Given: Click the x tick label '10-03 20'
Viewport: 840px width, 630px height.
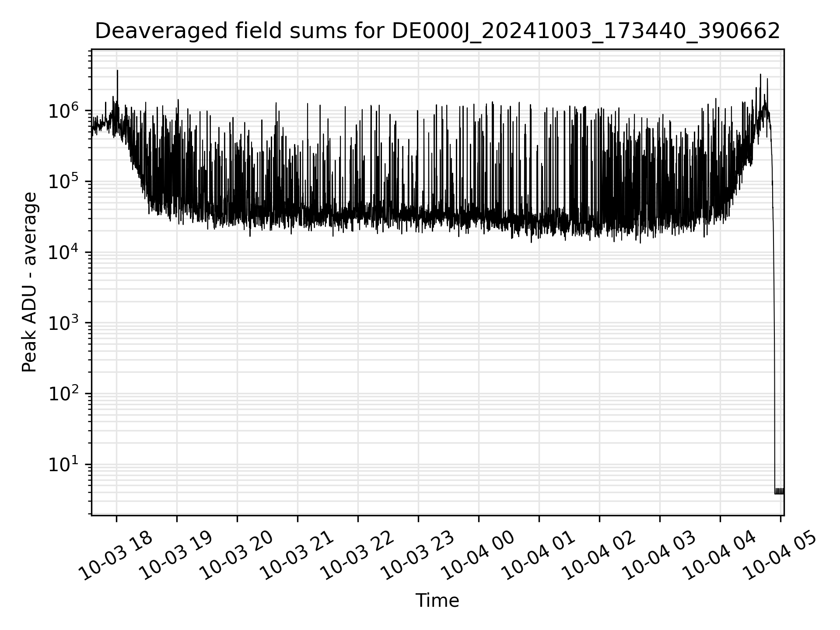Looking at the screenshot, I should click(x=237, y=556).
